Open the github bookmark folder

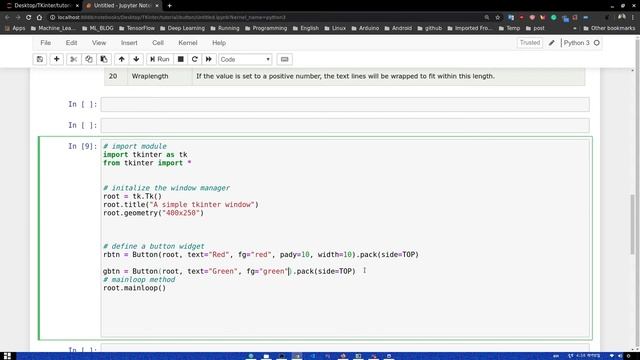point(429,28)
